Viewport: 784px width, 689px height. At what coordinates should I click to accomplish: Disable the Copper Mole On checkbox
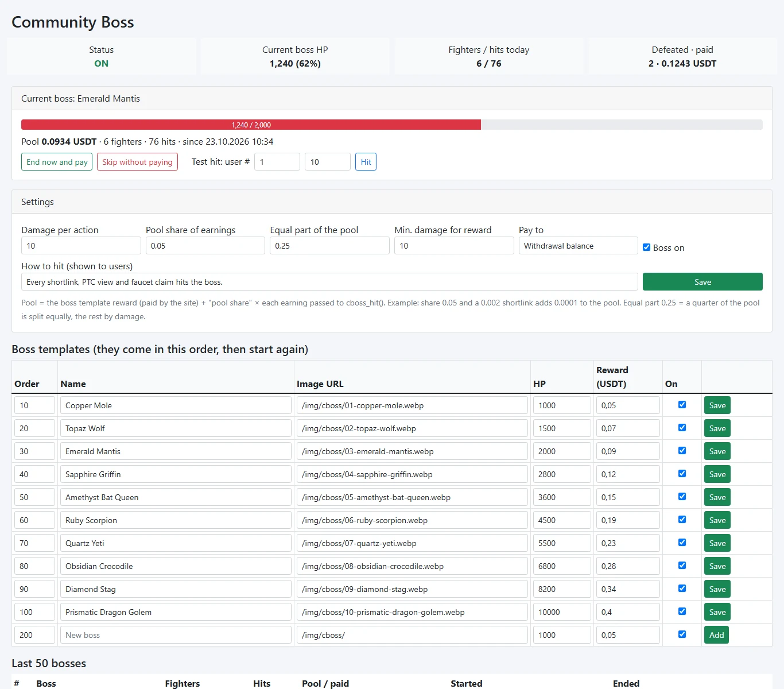[x=682, y=405]
